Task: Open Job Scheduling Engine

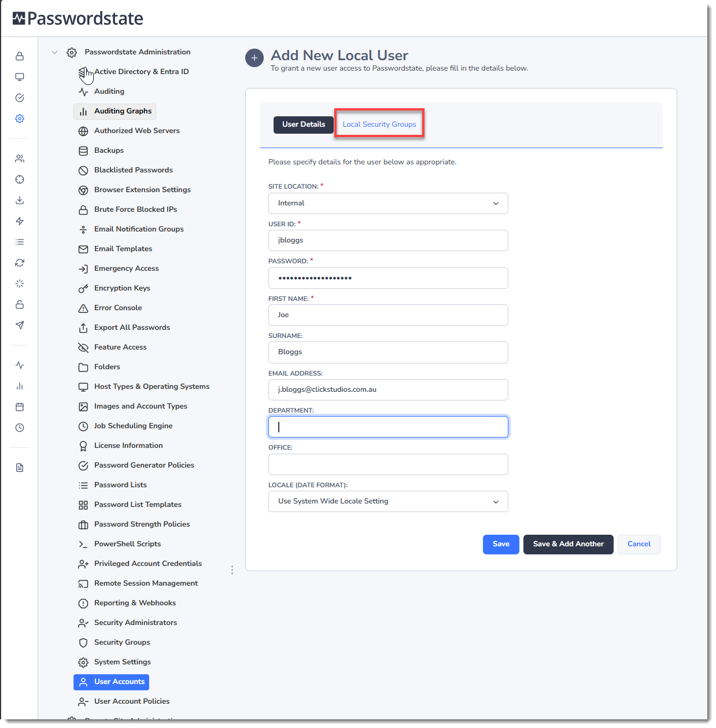Action: point(133,426)
